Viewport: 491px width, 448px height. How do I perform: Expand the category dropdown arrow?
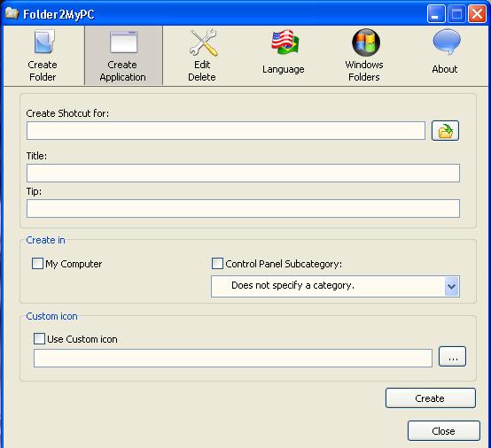[451, 286]
